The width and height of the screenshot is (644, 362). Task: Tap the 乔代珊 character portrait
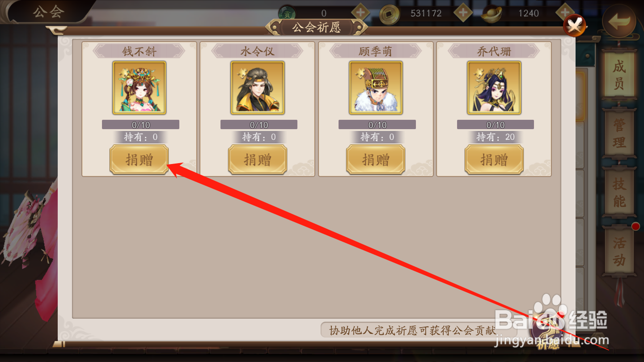click(494, 88)
